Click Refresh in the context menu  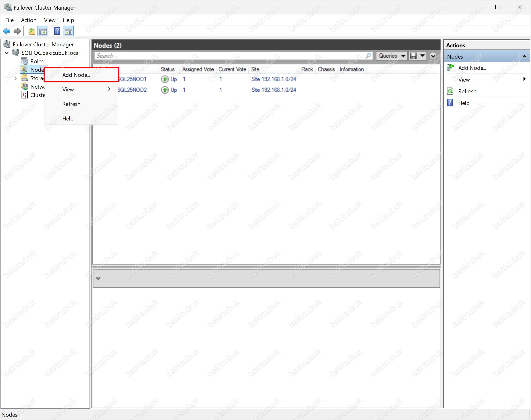click(71, 104)
